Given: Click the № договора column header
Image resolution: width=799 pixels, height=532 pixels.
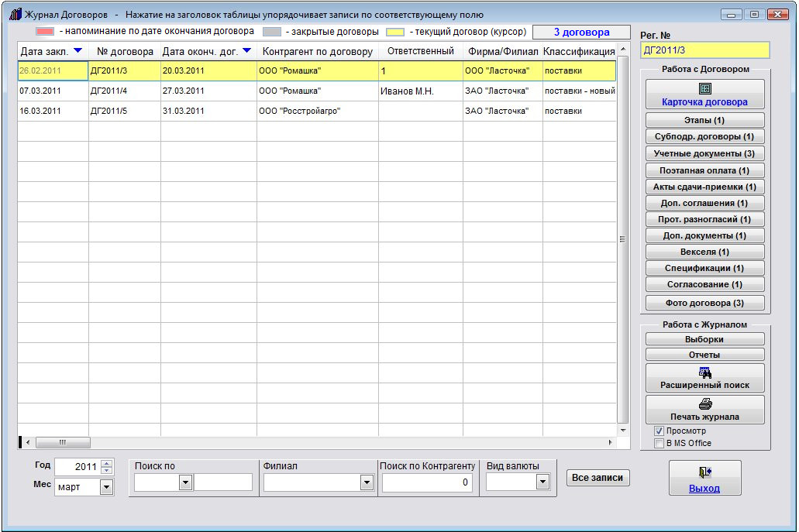Looking at the screenshot, I should point(125,52).
